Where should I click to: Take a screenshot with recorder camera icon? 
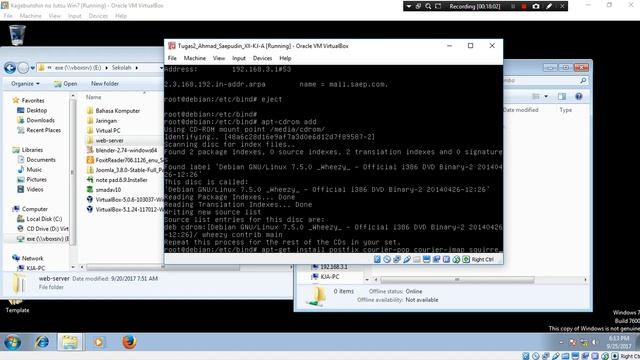[536, 6]
